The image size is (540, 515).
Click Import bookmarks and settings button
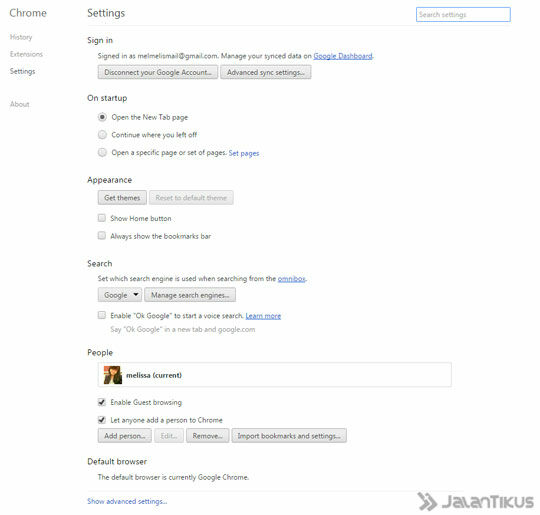(289, 436)
